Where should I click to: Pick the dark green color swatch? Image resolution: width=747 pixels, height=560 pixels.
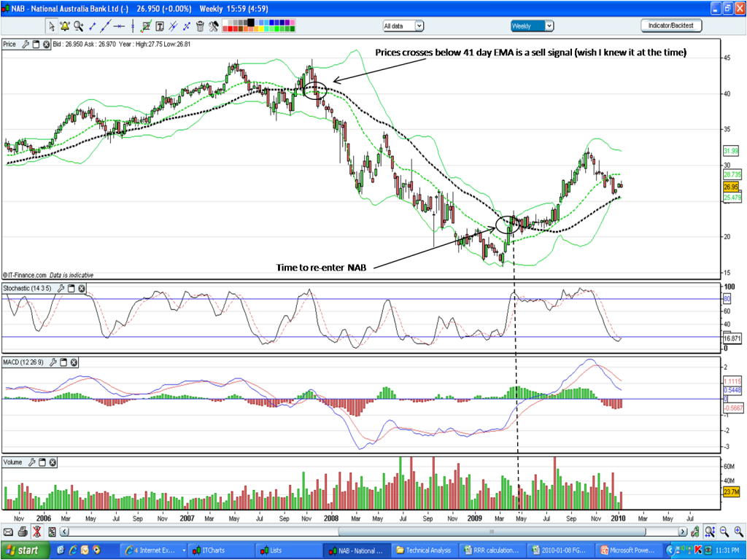[292, 29]
